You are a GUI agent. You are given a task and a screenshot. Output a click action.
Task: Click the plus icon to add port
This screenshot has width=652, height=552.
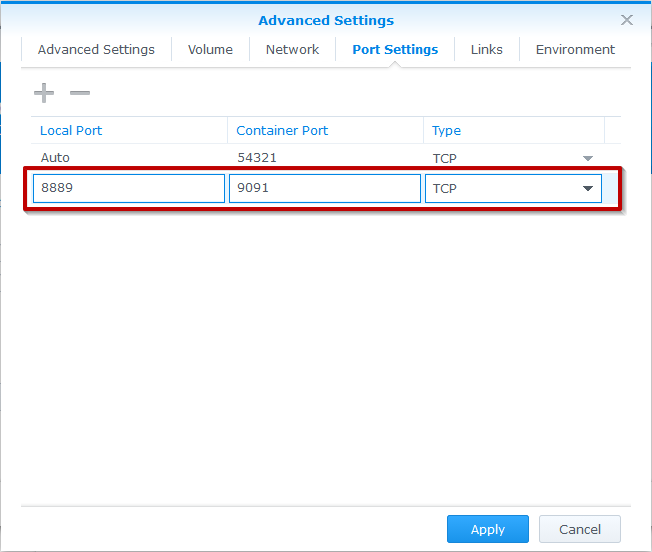[x=44, y=93]
